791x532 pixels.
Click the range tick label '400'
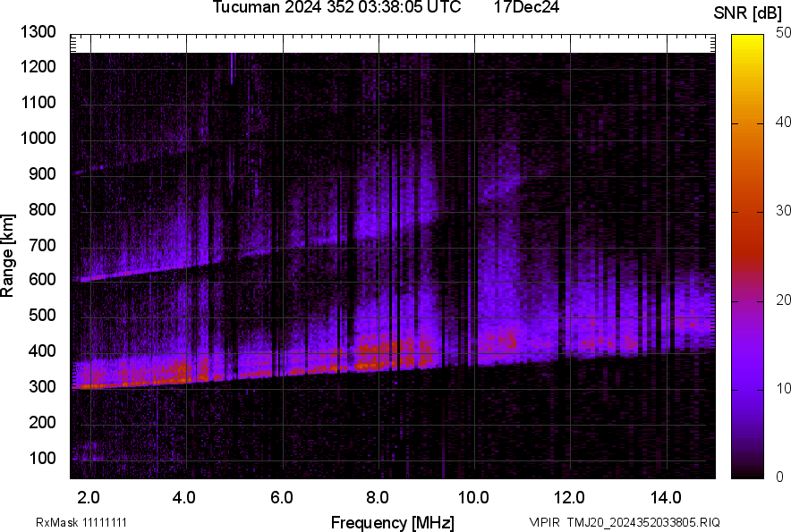click(x=42, y=350)
